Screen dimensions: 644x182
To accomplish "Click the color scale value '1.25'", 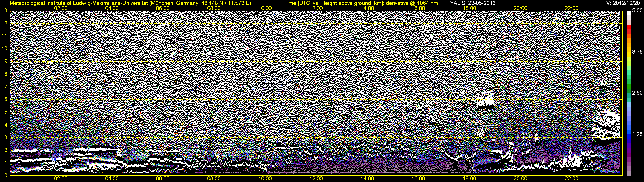I will click(x=637, y=134).
